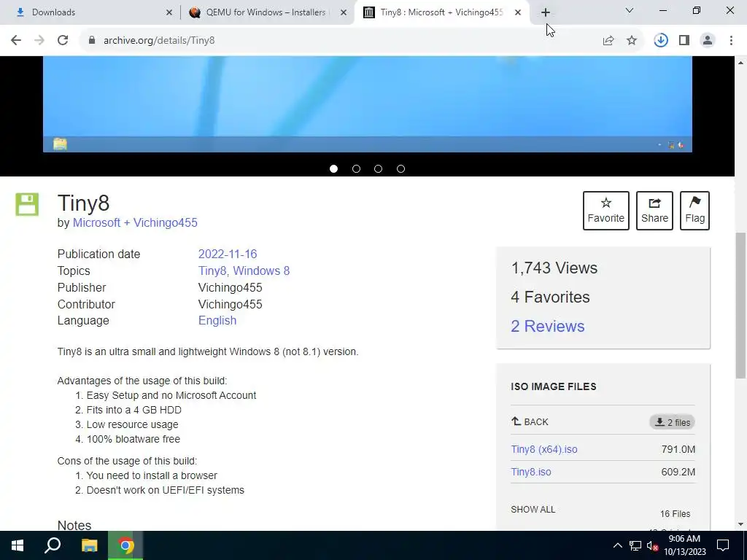Show hidden tray icons
The image size is (747, 560).
(x=617, y=545)
